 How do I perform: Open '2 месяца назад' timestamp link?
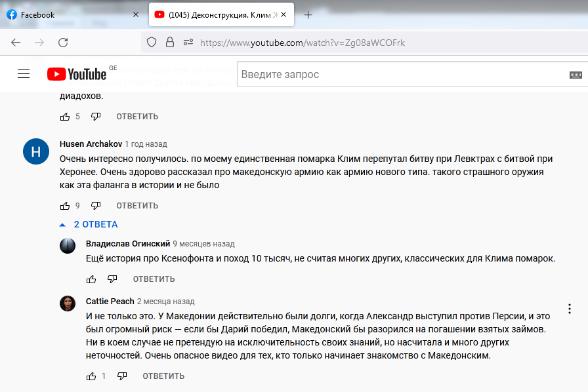pyautogui.click(x=166, y=302)
